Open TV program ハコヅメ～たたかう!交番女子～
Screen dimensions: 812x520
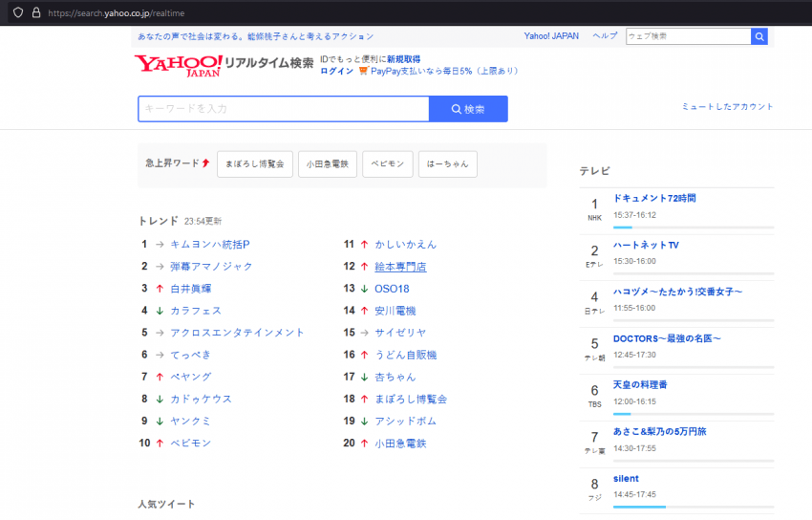click(x=678, y=292)
